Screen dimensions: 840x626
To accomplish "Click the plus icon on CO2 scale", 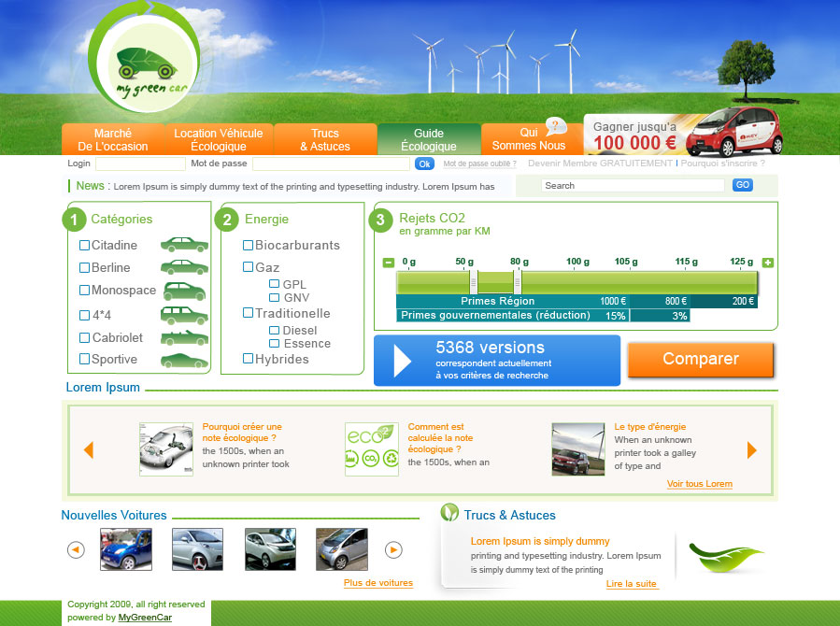I will (768, 263).
